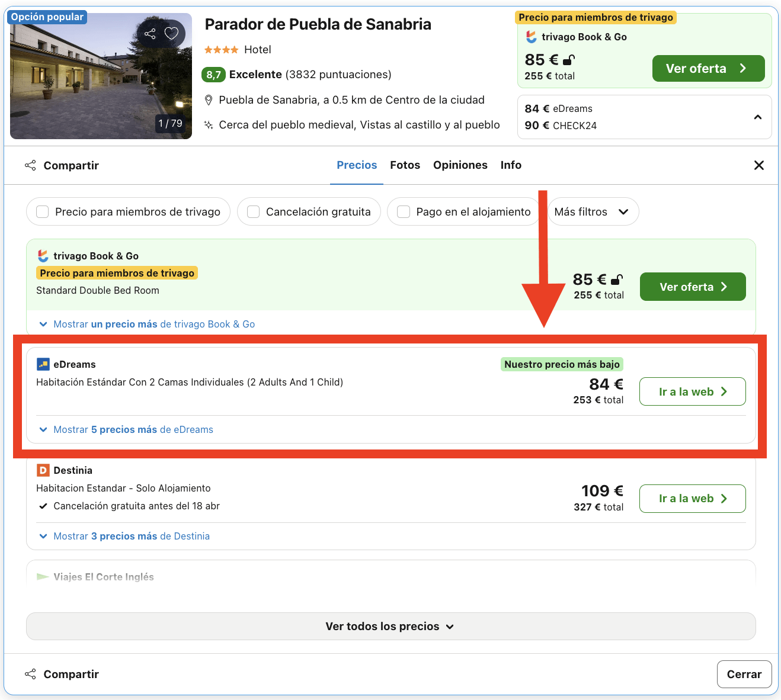781x700 pixels.
Task: Open the Más filtros dropdown
Action: 592,211
